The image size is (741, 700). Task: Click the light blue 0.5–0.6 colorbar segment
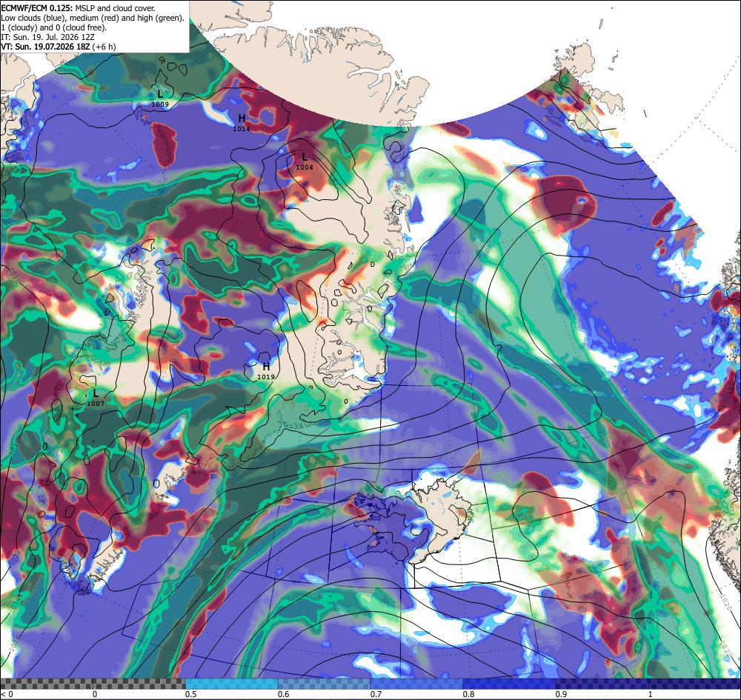pyautogui.click(x=231, y=684)
